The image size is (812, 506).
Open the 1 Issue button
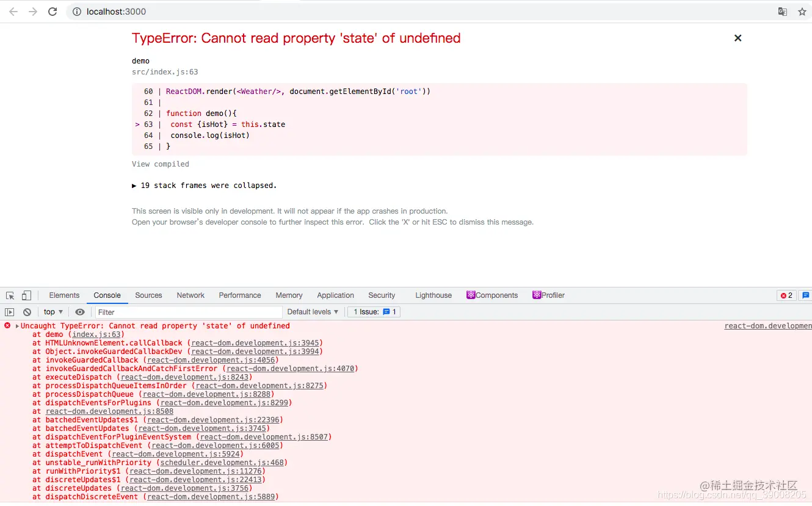pyautogui.click(x=375, y=312)
